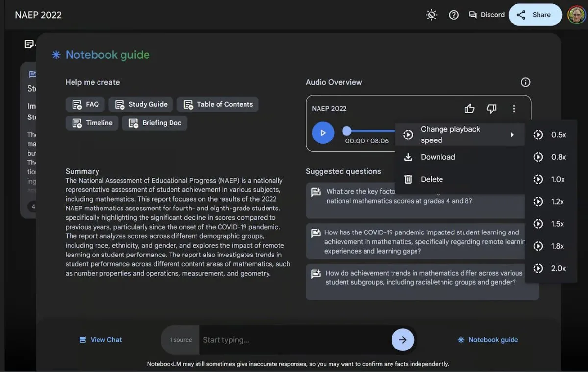Screen dimensions: 588x372
Task: Select Download from the audio menu
Action: [438, 157]
